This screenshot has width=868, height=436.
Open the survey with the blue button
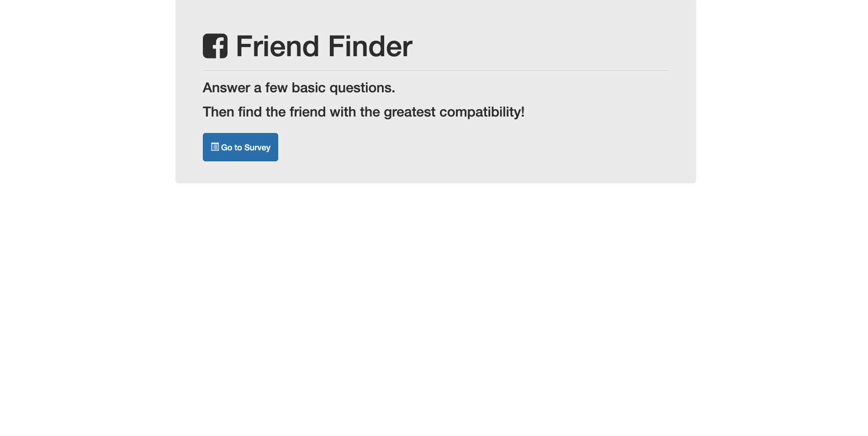click(x=240, y=147)
